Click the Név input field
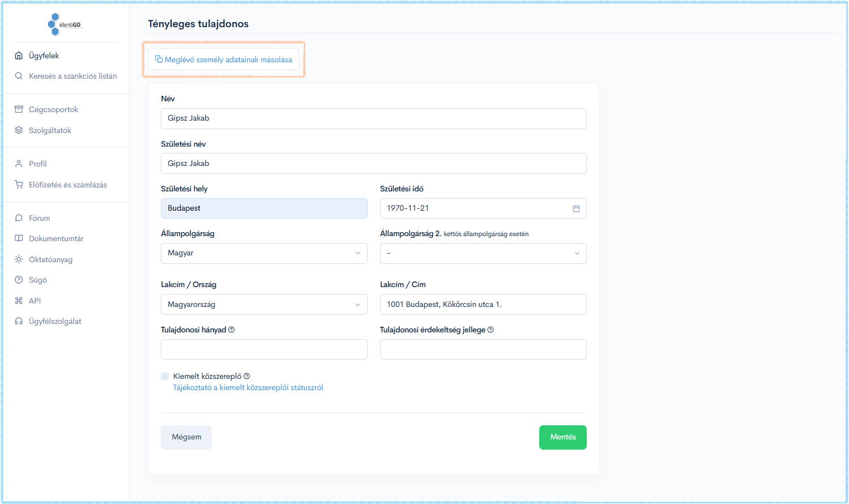849x504 pixels. 374,118
